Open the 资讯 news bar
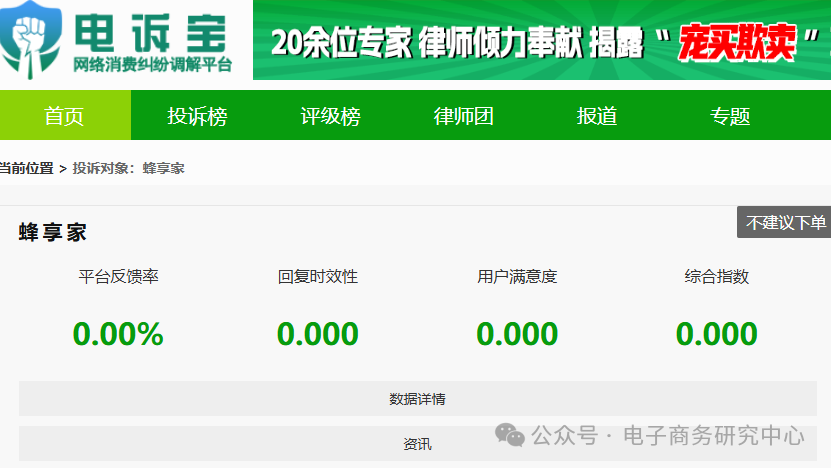 [x=418, y=444]
